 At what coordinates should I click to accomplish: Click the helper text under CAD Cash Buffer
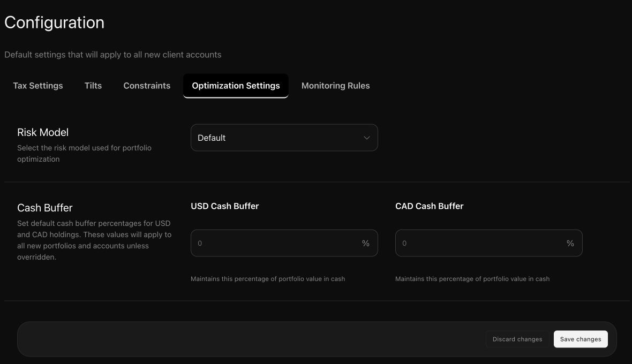(x=472, y=279)
